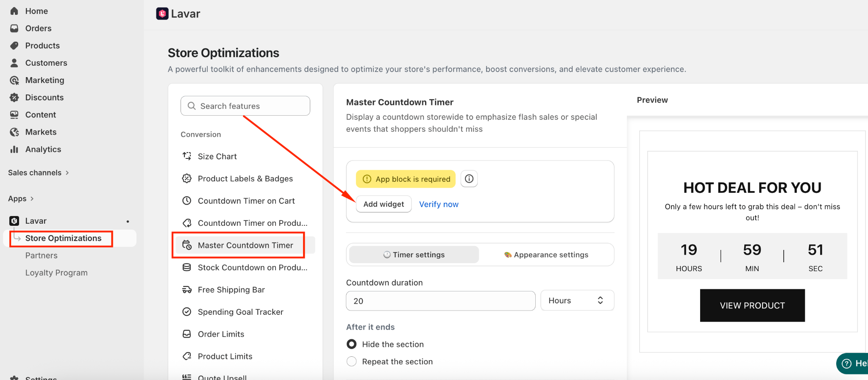
Task: Select the Repeat the section radio button
Action: 351,361
